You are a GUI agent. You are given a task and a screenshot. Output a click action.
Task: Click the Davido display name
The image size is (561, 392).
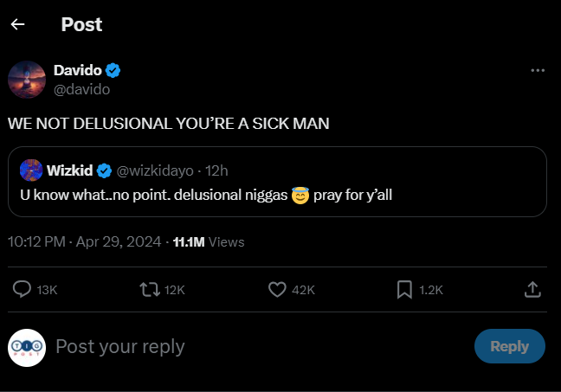click(x=77, y=70)
